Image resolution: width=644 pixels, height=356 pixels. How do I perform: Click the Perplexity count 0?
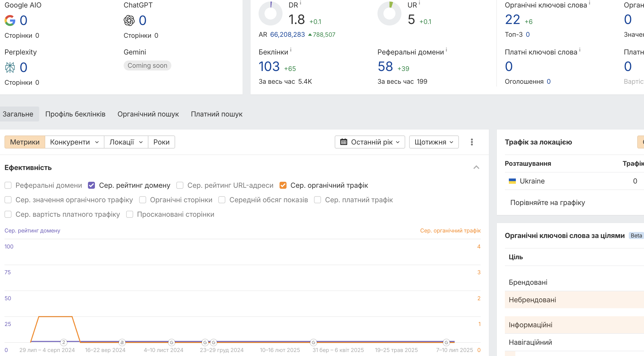[x=23, y=67]
